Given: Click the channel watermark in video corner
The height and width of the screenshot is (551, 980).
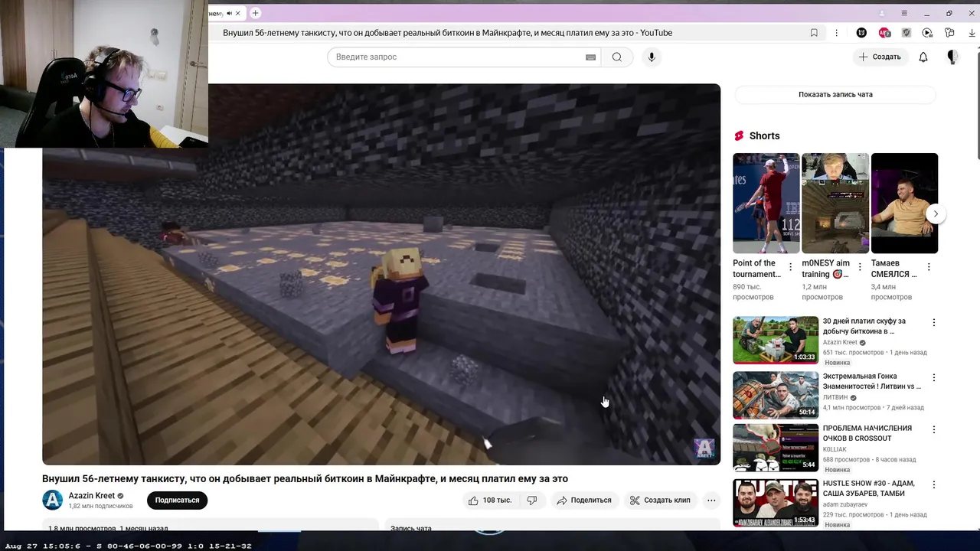Looking at the screenshot, I should tap(704, 448).
